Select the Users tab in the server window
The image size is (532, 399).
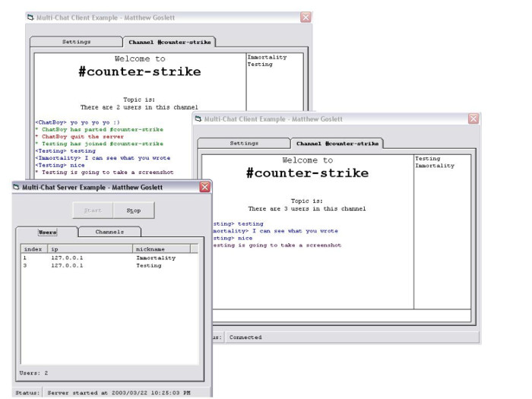pos(47,232)
